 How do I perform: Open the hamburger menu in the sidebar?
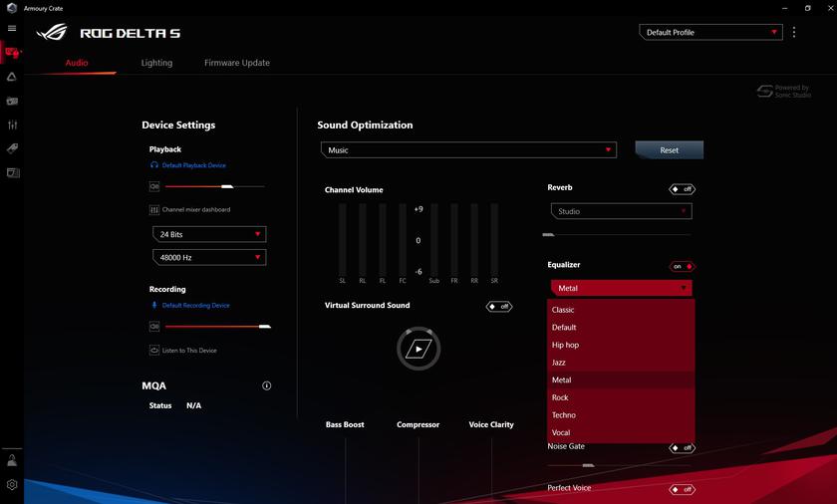tap(12, 29)
